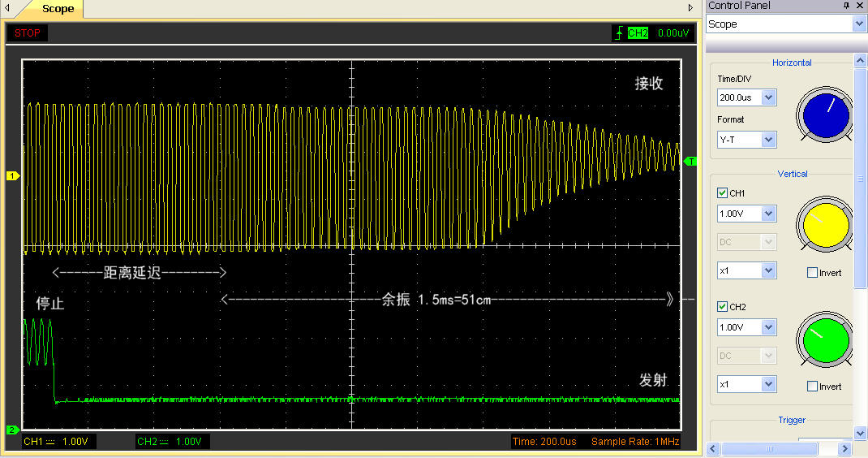The height and width of the screenshot is (458, 868).
Task: Click the horizontal scrollbar right arrow
Action: pos(844,448)
